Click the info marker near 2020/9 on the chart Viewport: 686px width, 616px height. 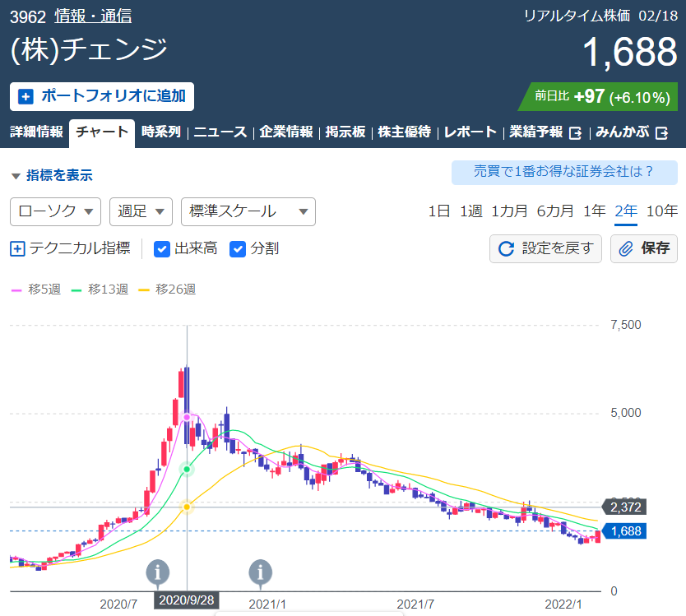[x=157, y=572]
